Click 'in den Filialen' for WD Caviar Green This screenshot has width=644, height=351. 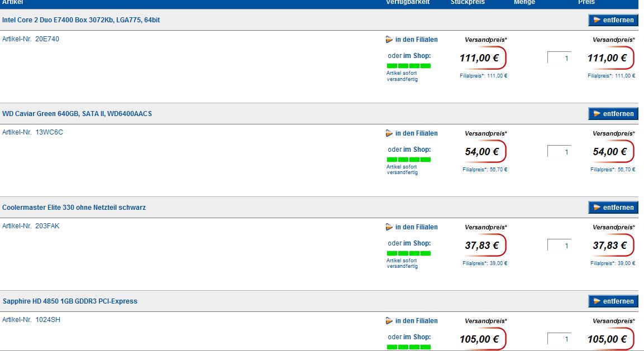point(416,133)
